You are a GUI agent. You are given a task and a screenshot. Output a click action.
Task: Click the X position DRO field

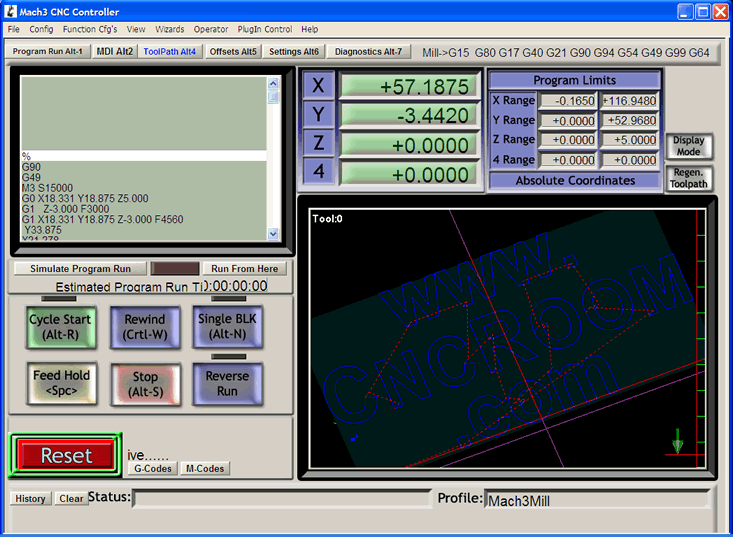coord(409,86)
